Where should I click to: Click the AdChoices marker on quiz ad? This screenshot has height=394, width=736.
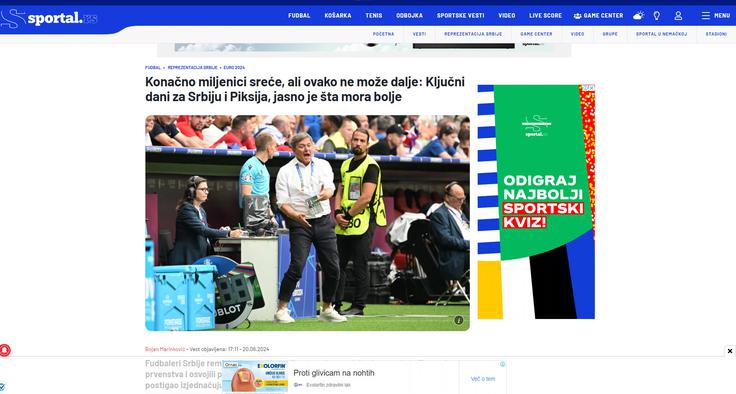[588, 87]
